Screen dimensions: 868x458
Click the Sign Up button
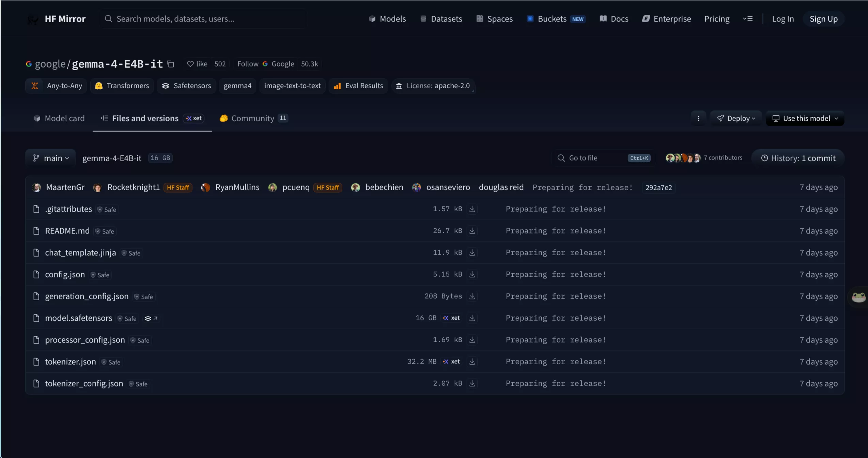pyautogui.click(x=823, y=19)
